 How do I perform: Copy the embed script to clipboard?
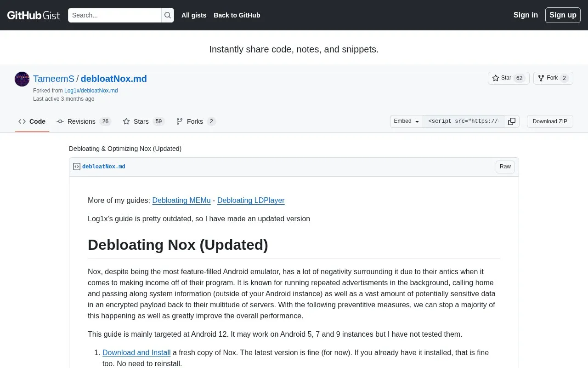click(x=512, y=121)
